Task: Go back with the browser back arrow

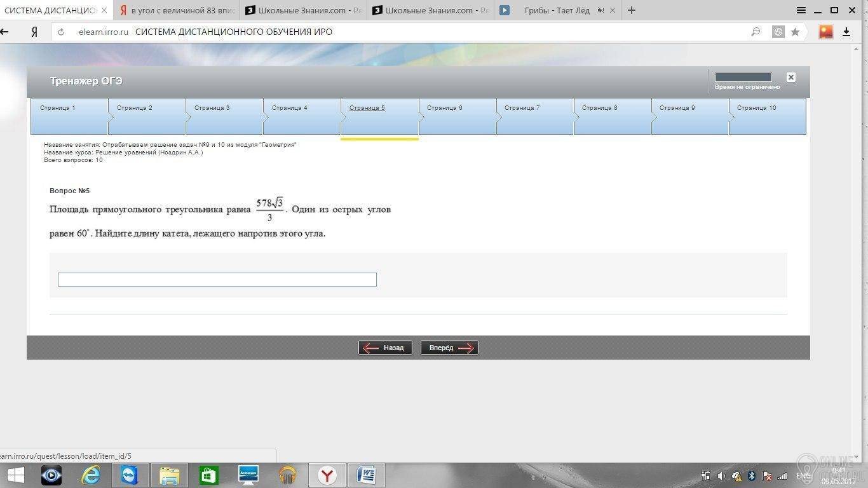Action: (4, 32)
